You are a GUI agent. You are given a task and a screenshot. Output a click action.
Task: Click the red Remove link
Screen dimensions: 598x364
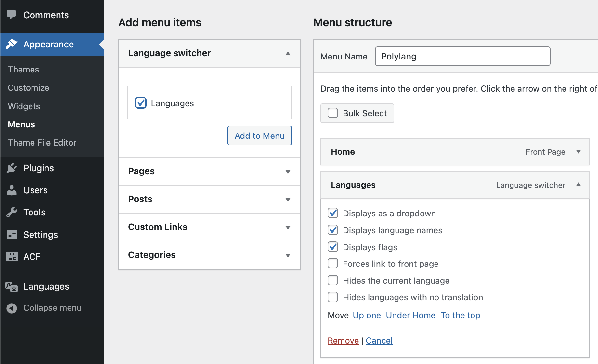343,341
